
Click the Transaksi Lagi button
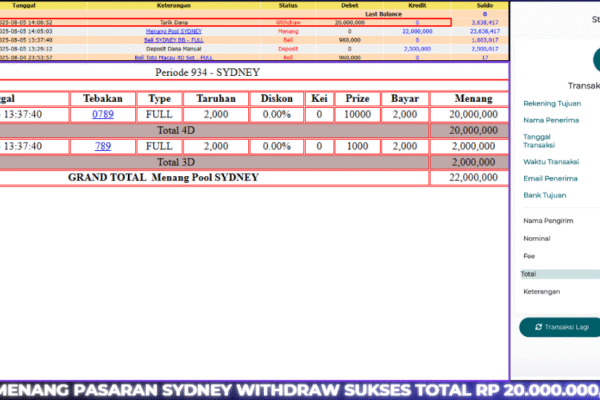click(559, 327)
